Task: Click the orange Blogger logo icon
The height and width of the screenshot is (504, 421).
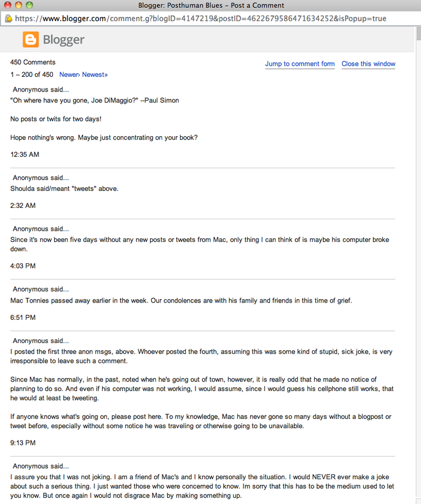Action: (x=31, y=39)
